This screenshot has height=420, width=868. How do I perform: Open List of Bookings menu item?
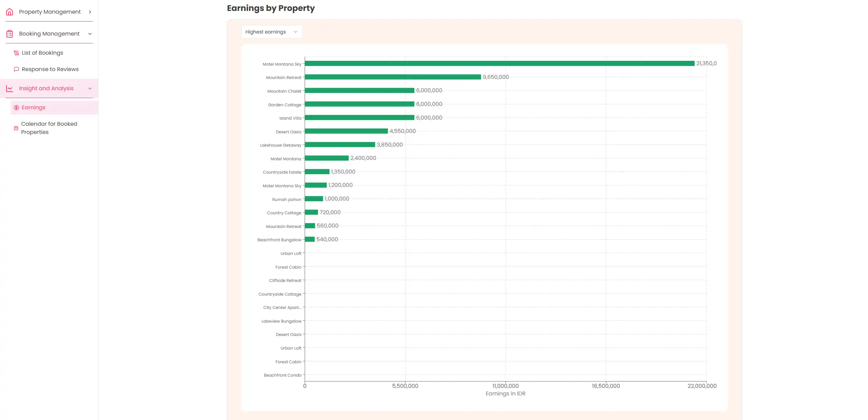[42, 53]
